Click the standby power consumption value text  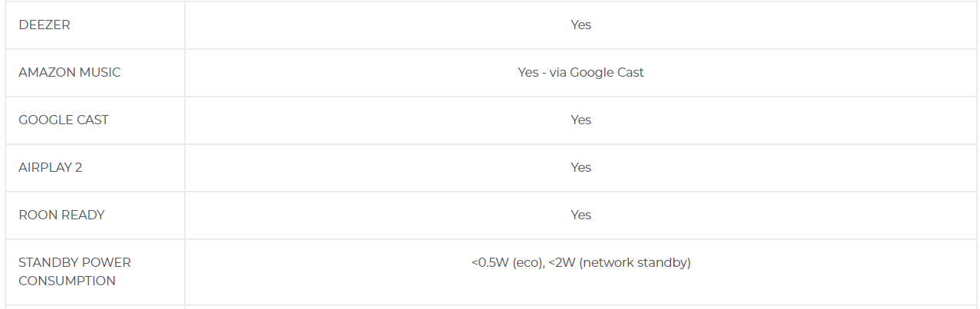580,262
